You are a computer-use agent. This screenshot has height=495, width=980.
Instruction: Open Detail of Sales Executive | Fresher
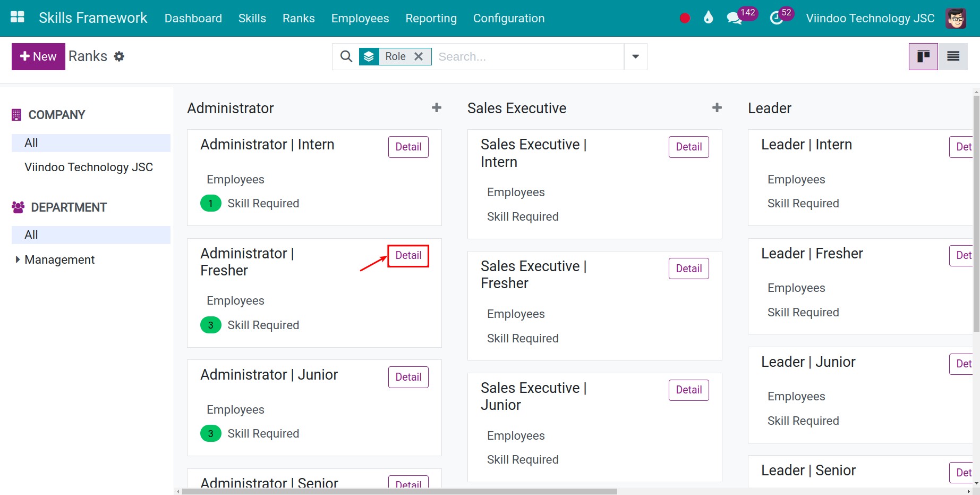(x=689, y=269)
